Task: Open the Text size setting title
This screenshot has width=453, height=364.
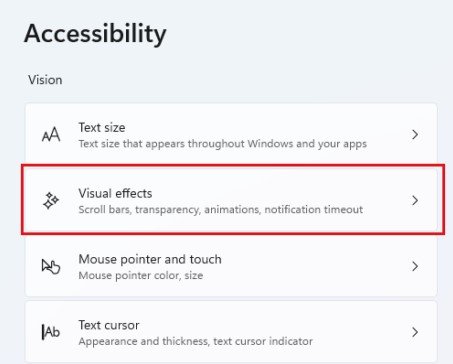Action: (x=102, y=127)
